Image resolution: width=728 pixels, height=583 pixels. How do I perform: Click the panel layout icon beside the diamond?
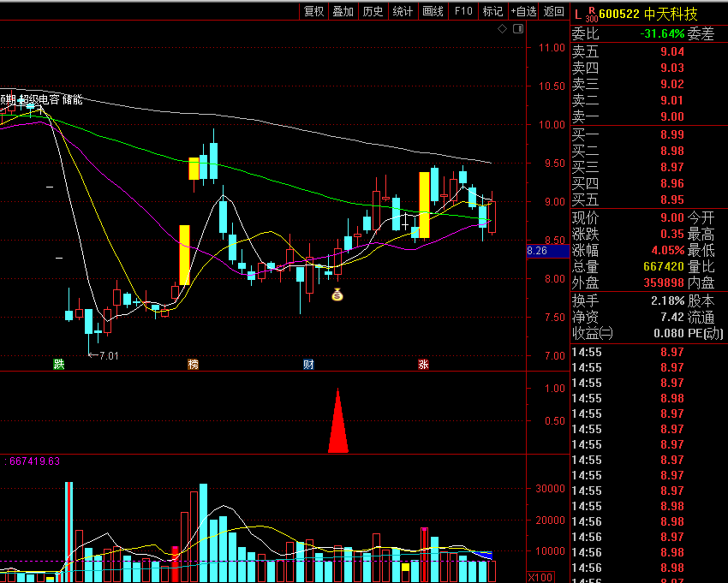(518, 29)
